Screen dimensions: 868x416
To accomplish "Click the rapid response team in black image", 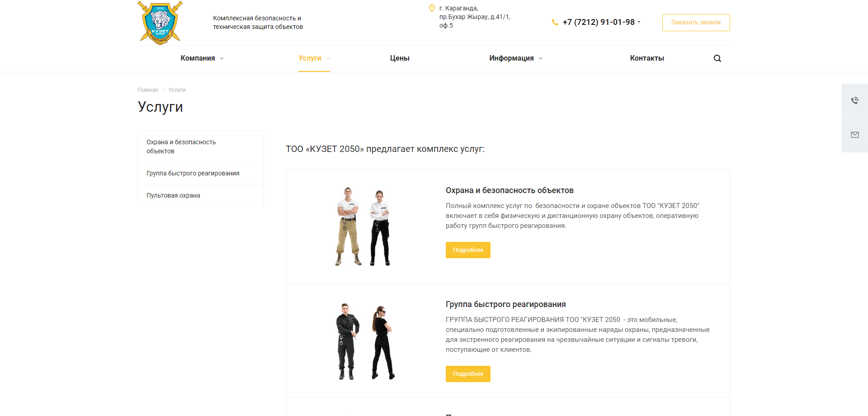I will 365,341.
